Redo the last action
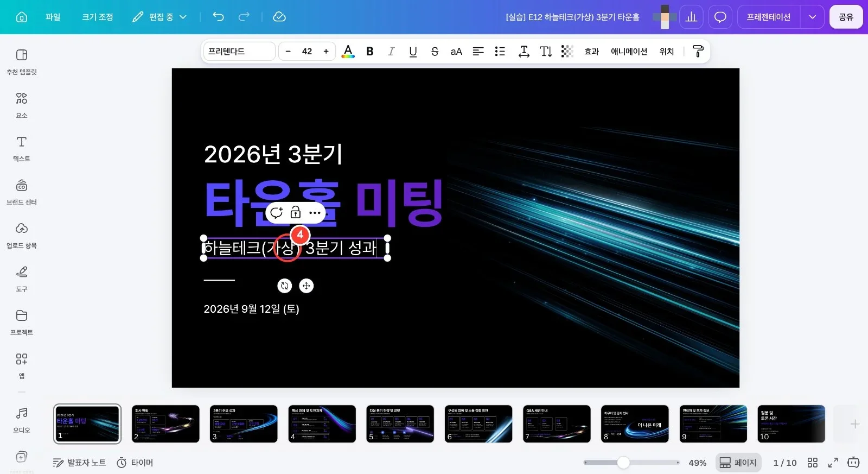Screen dimensions: 868x474 [x=244, y=17]
